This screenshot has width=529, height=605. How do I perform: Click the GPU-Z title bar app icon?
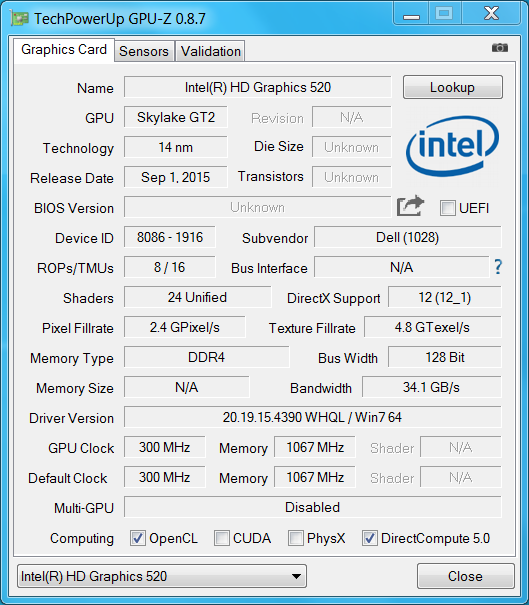pyautogui.click(x=20, y=19)
